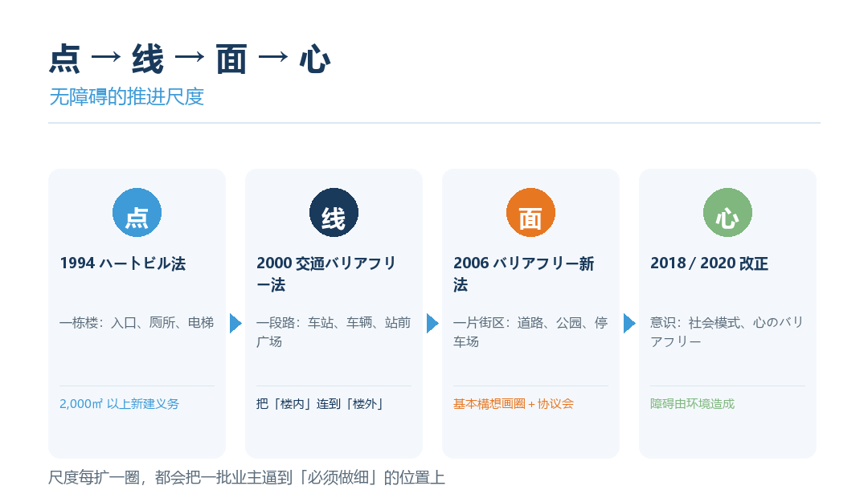
Task: Select the slide title 点 → 线 → 面 → 心
Action: [190, 59]
